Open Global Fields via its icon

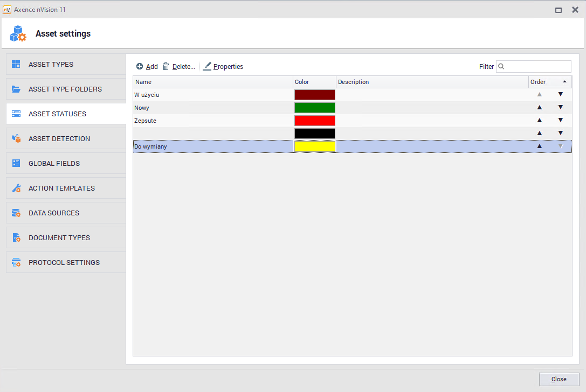(x=16, y=164)
